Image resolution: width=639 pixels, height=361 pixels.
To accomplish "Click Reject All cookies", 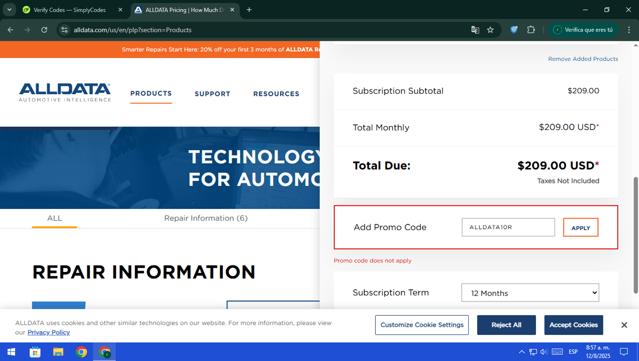I will tap(507, 325).
